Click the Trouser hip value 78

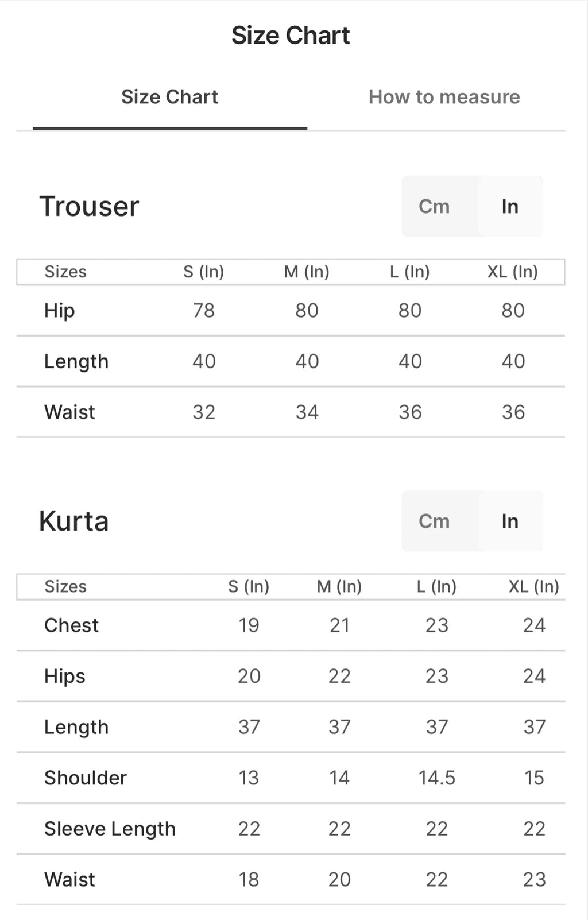tap(204, 311)
